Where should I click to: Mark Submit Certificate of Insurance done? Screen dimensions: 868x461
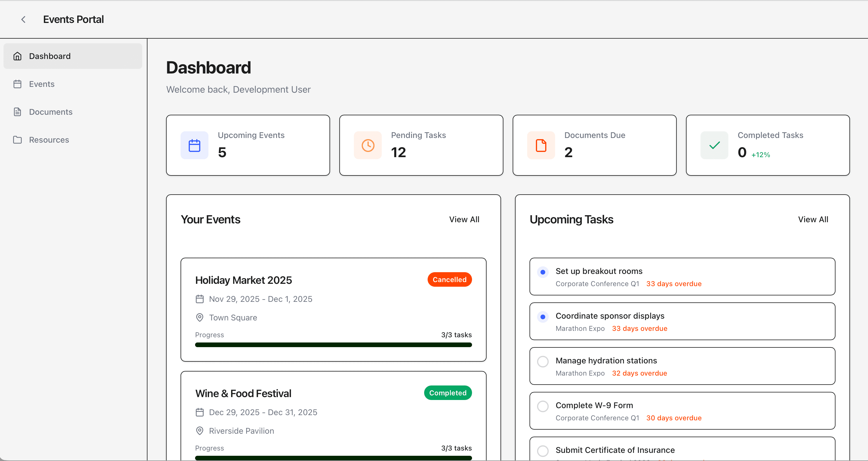coord(543,451)
